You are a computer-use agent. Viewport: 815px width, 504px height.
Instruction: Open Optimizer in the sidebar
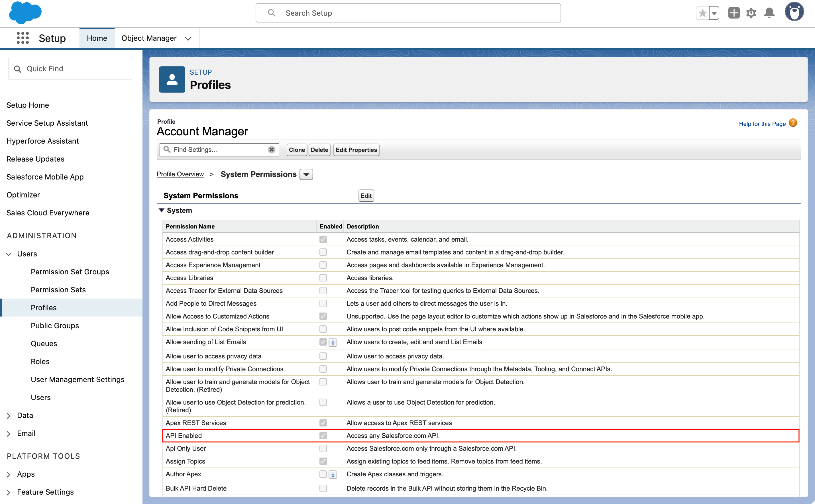pyautogui.click(x=23, y=195)
